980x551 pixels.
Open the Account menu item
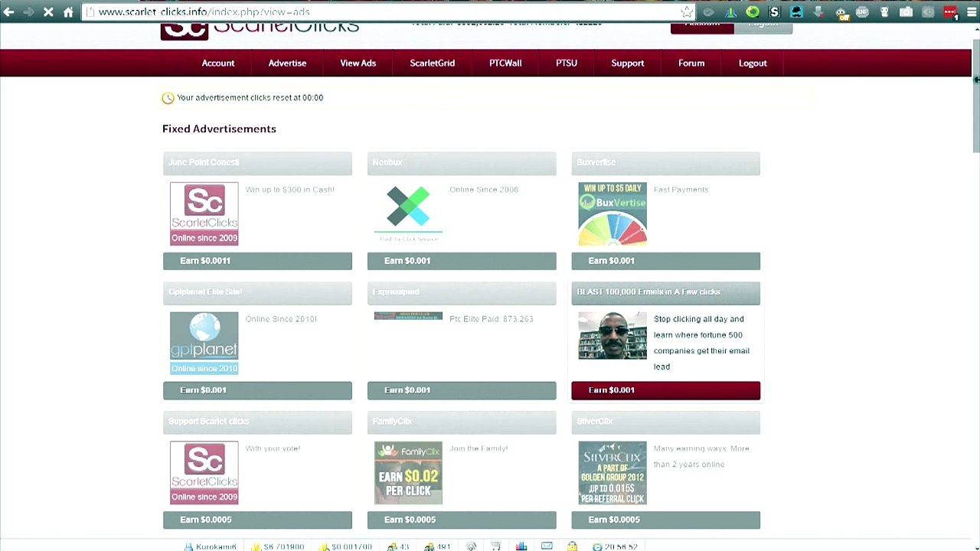tap(218, 64)
